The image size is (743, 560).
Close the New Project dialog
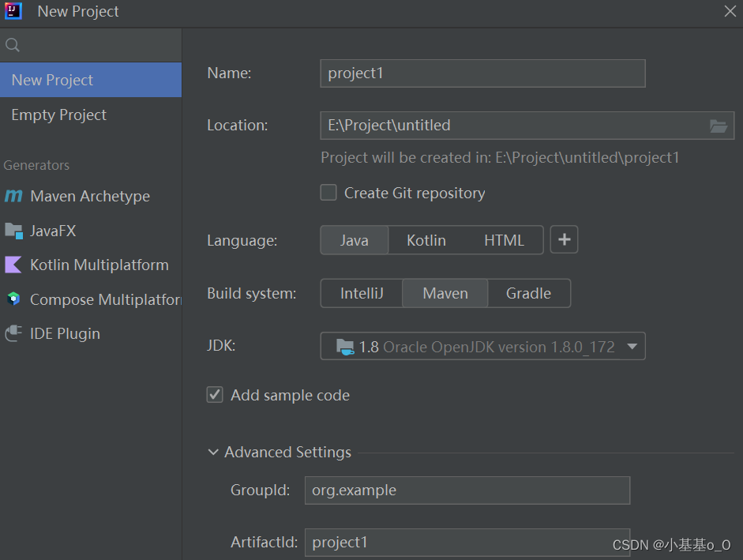click(x=730, y=11)
